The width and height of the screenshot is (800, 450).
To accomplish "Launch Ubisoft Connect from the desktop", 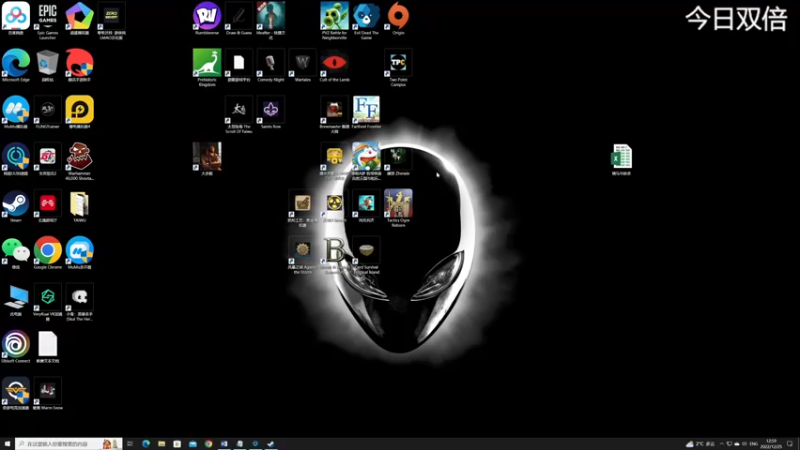I will point(16,347).
